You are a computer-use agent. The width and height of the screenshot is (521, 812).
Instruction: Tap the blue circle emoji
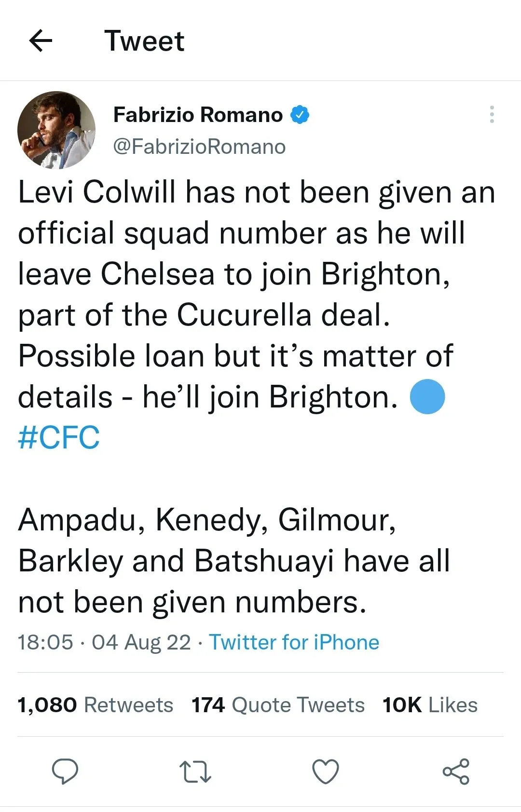click(427, 397)
